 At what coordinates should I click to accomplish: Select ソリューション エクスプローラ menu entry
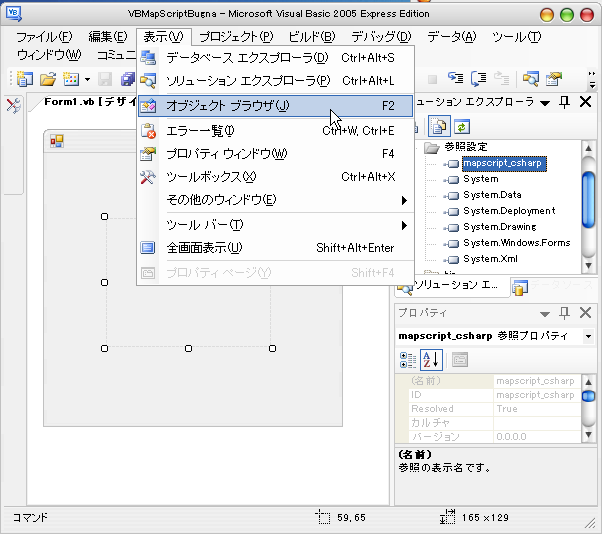pos(275,81)
